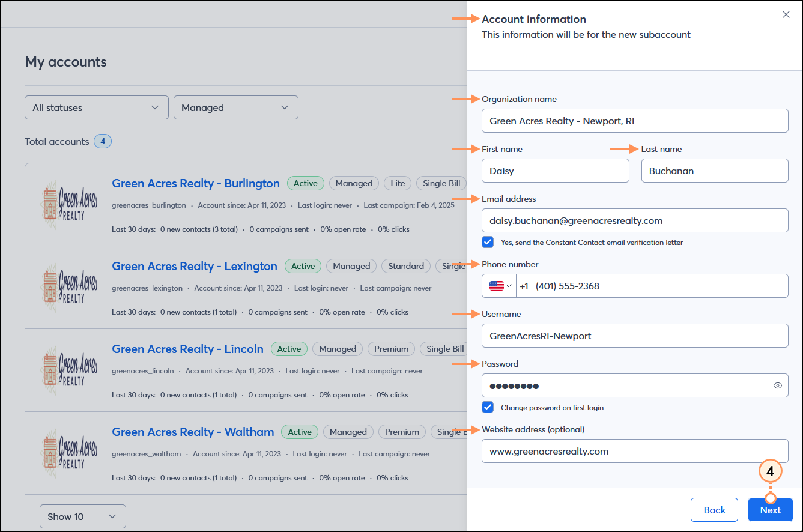Uncheck the email verification letter option

488,243
